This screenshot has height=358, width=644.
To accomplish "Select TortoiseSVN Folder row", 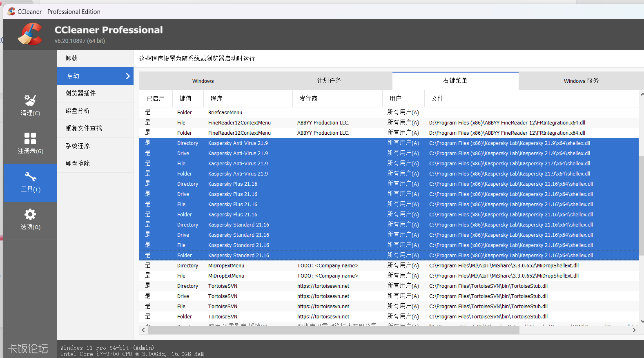I will click(x=389, y=316).
